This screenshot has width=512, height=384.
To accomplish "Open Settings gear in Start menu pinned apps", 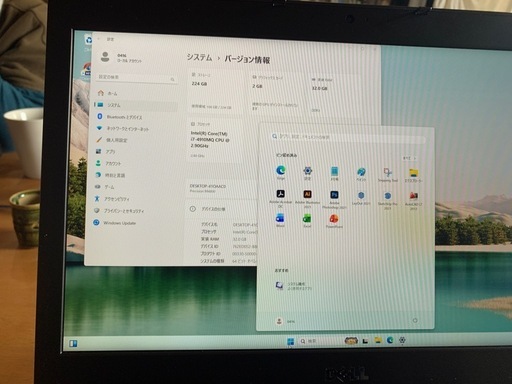I will tap(307, 173).
